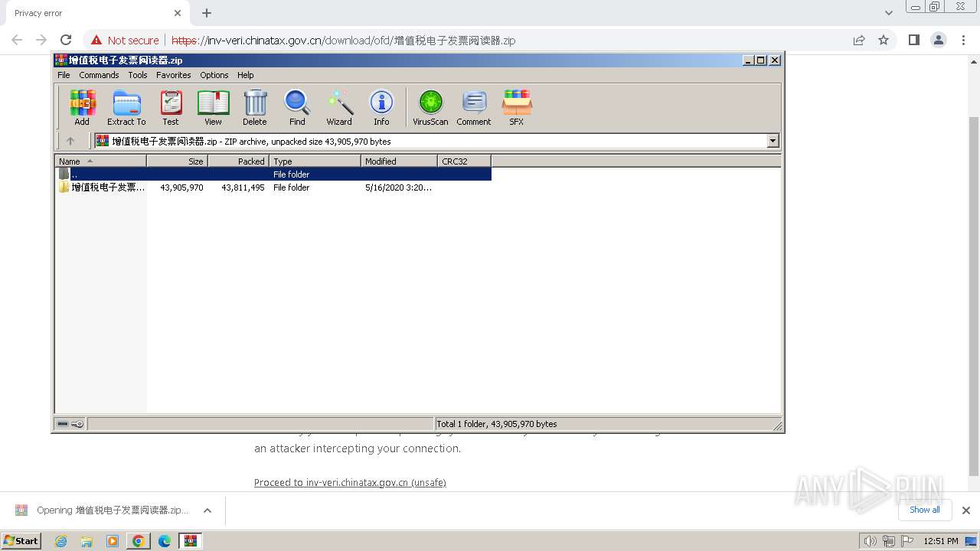Open the Chrome profile avatar
The width and height of the screenshot is (980, 551).
tap(938, 40)
